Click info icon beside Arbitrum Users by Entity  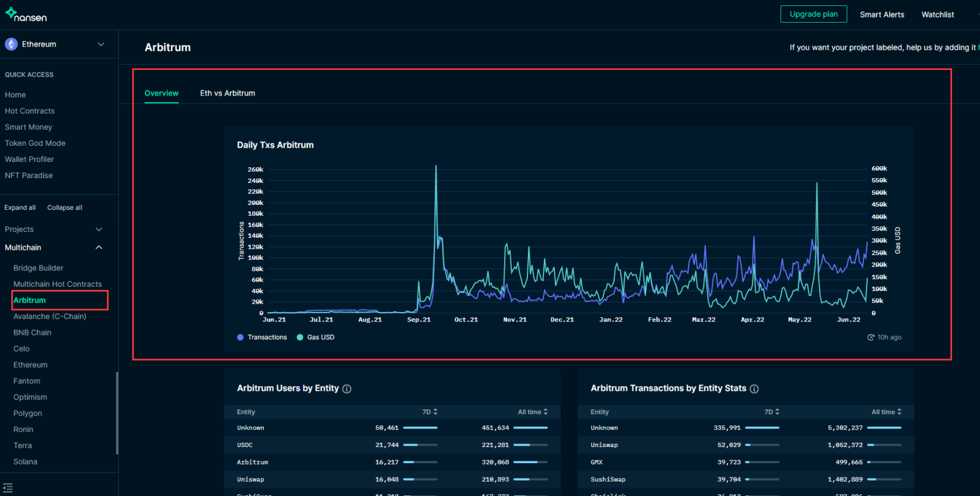(x=347, y=389)
